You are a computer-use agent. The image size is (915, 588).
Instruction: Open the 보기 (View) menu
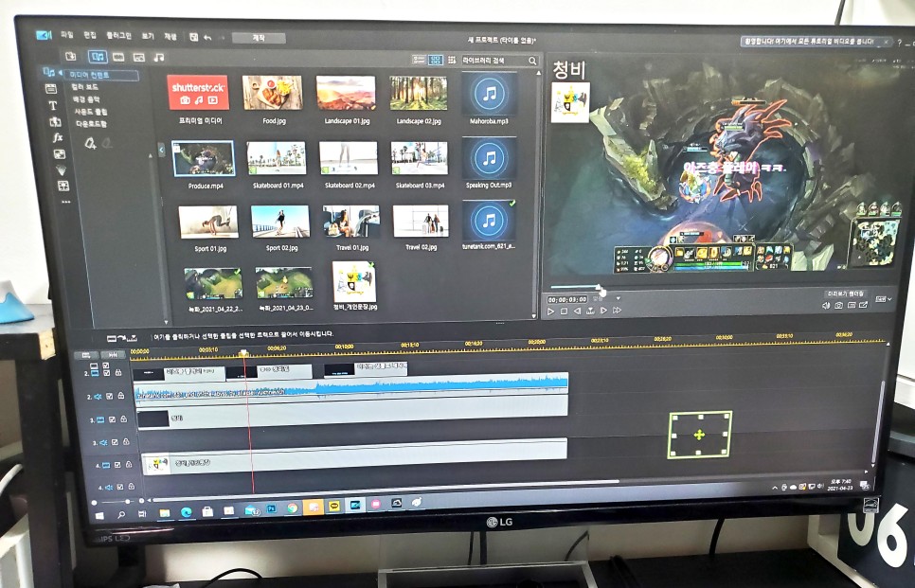pyautogui.click(x=148, y=36)
